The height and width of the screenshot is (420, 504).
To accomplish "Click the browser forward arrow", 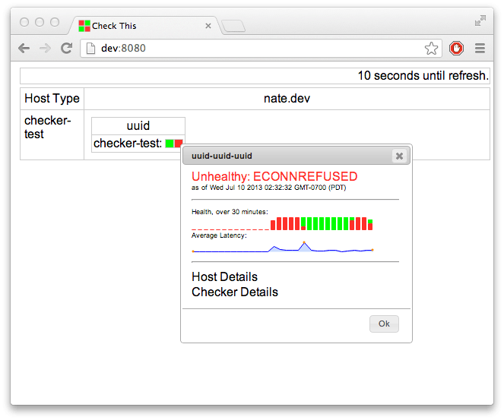I will 45,49.
